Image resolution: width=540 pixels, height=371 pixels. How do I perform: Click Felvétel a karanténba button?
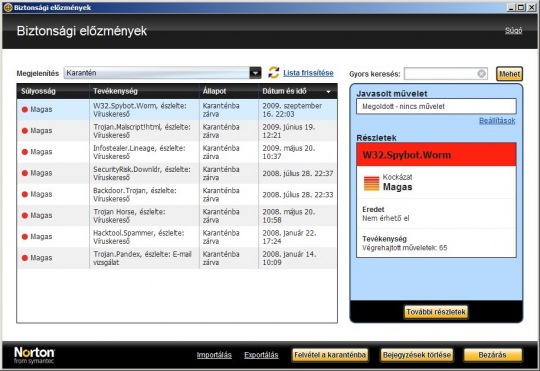(330, 355)
